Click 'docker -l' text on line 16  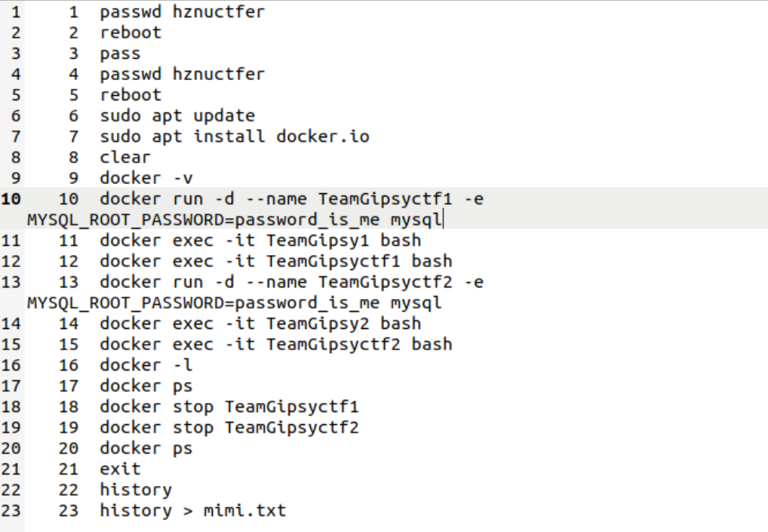point(146,365)
